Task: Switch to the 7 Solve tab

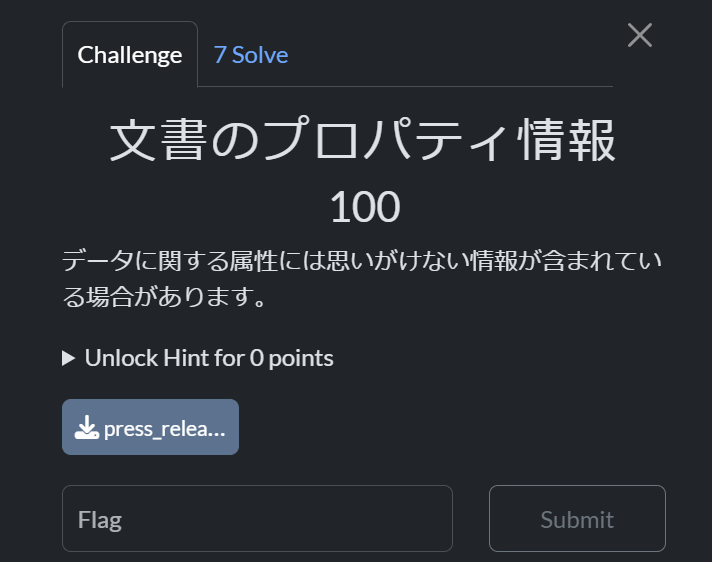Action: pyautogui.click(x=251, y=55)
